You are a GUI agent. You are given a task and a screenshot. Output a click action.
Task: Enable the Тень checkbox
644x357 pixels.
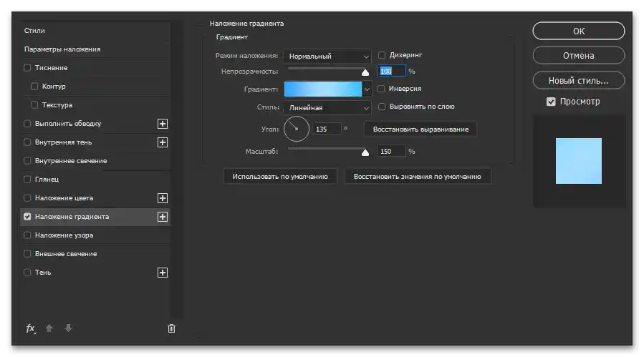click(x=27, y=273)
